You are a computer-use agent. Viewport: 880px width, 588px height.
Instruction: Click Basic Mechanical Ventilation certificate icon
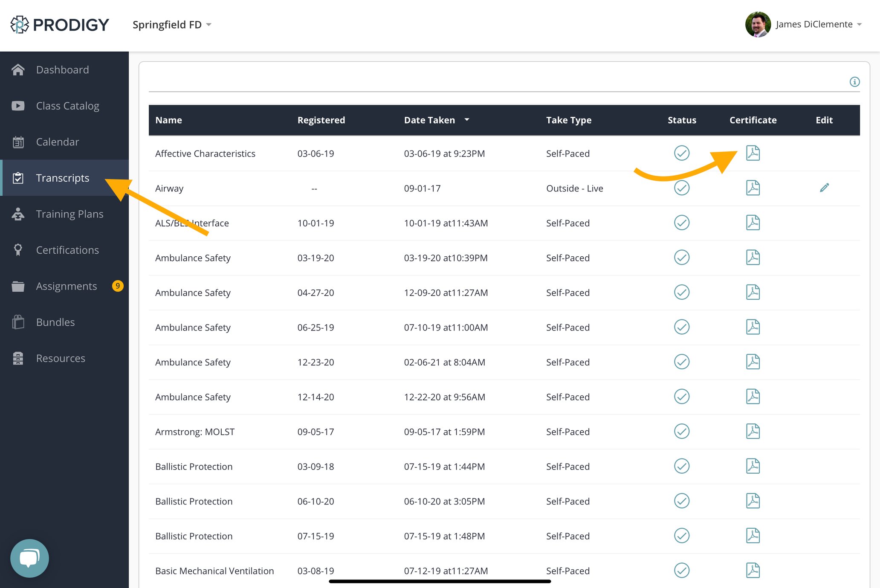coord(753,570)
